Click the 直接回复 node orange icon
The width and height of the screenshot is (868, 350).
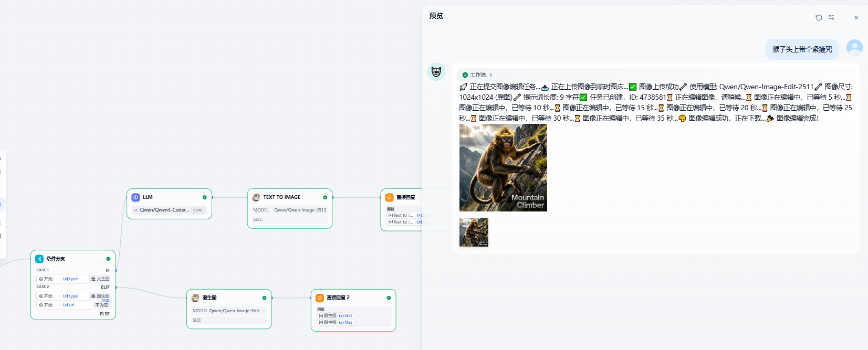(390, 197)
